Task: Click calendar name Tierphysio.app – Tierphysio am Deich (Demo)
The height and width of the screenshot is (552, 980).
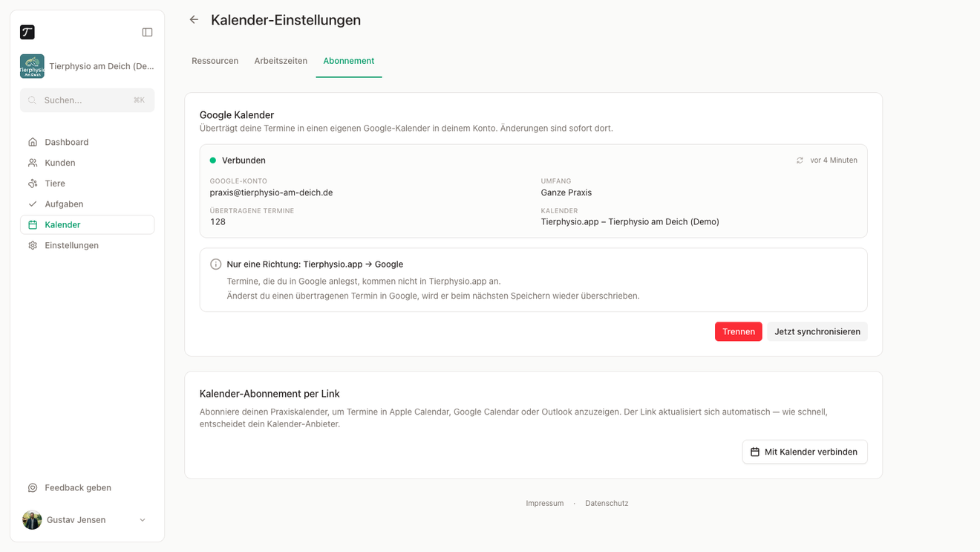Action: (x=630, y=222)
